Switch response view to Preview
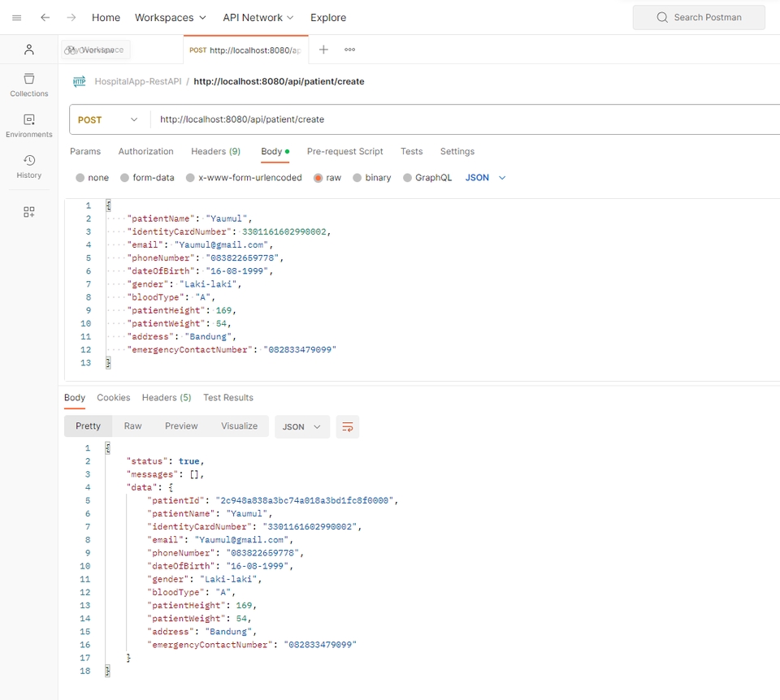The height and width of the screenshot is (700, 780). [x=181, y=426]
